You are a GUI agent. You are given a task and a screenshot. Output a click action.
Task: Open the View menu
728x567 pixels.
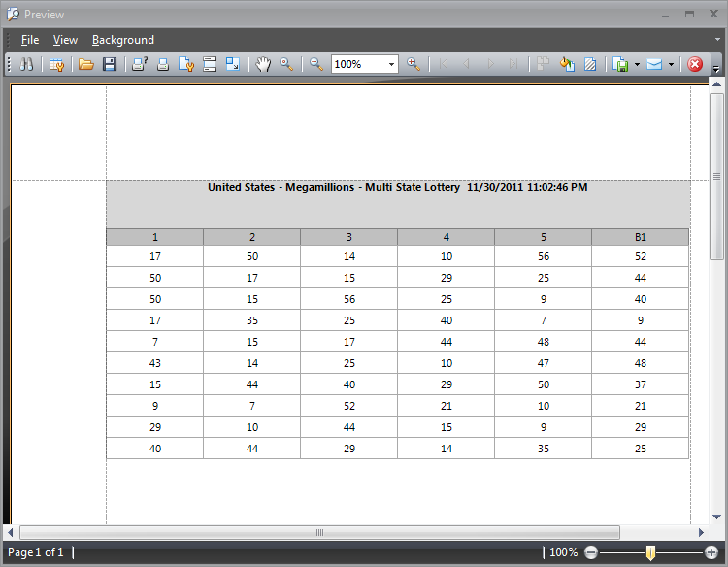[65, 40]
